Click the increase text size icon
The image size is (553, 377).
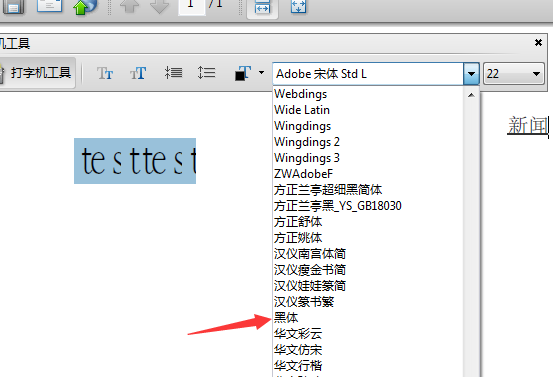click(x=138, y=73)
